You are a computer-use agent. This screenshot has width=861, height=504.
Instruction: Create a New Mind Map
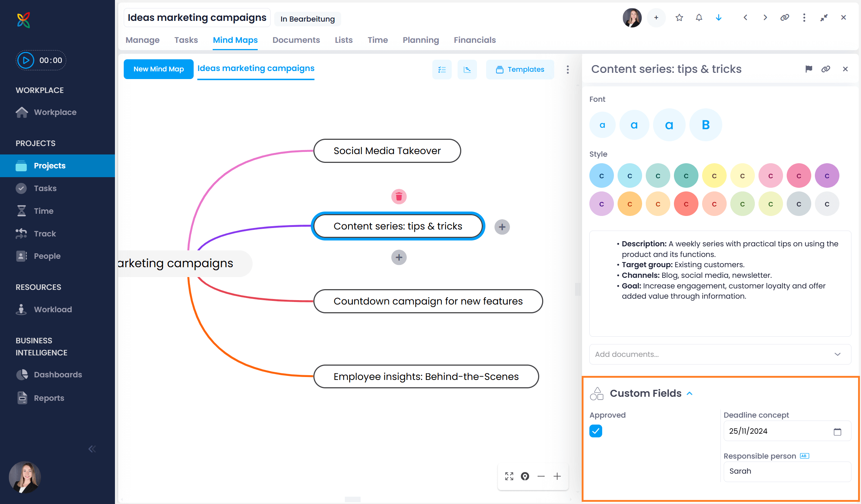[x=159, y=69]
